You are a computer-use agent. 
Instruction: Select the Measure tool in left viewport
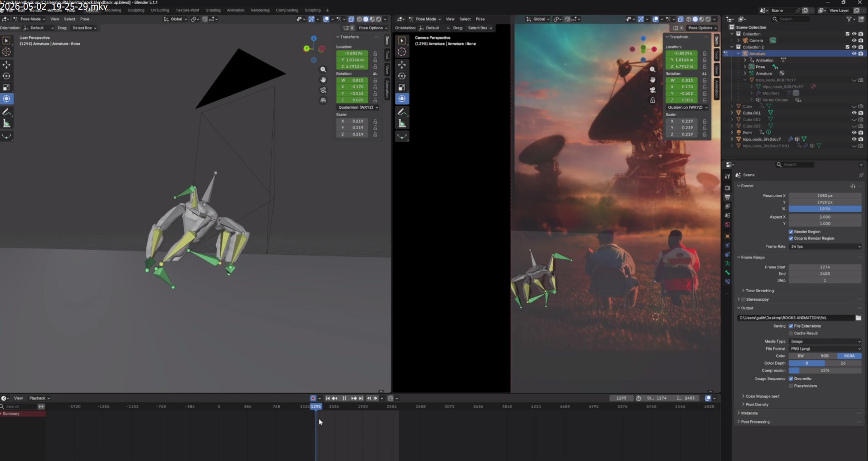coord(7,124)
